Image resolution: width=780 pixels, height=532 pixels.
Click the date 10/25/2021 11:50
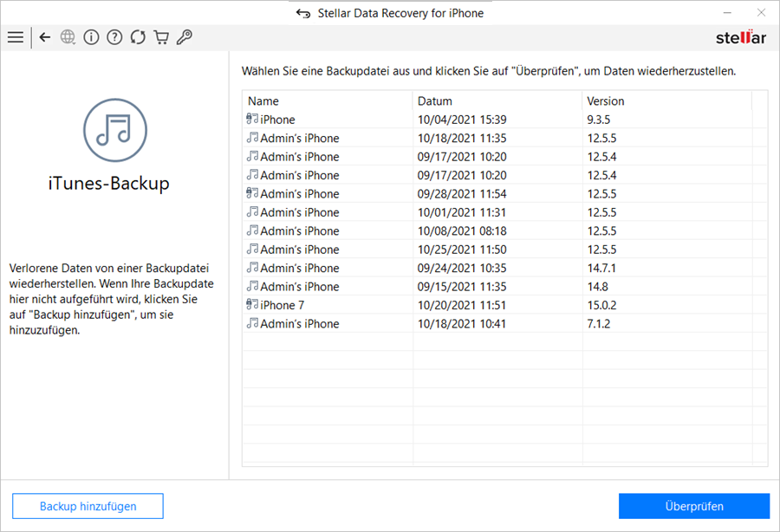[462, 250]
